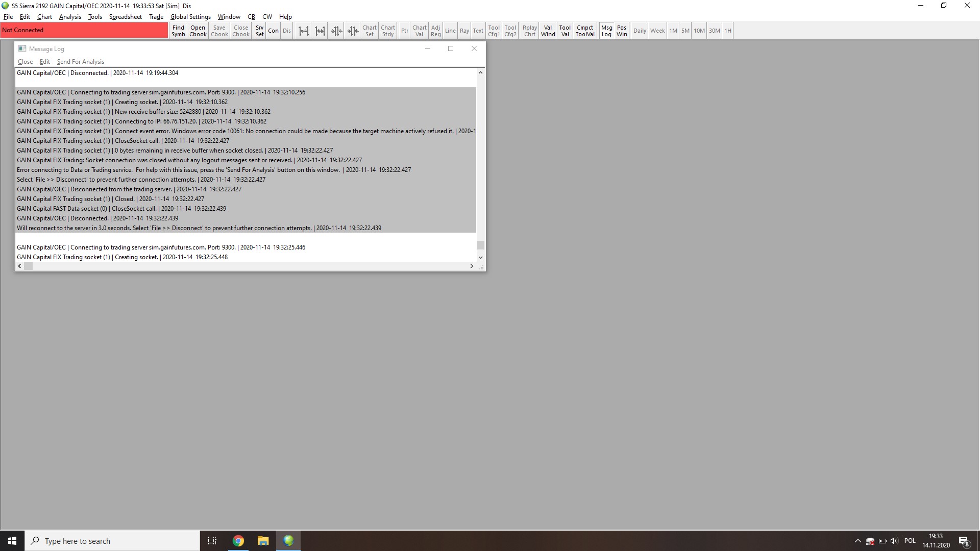This screenshot has height=551, width=980.
Task: Click the message log scroll-down arrow
Action: (480, 257)
